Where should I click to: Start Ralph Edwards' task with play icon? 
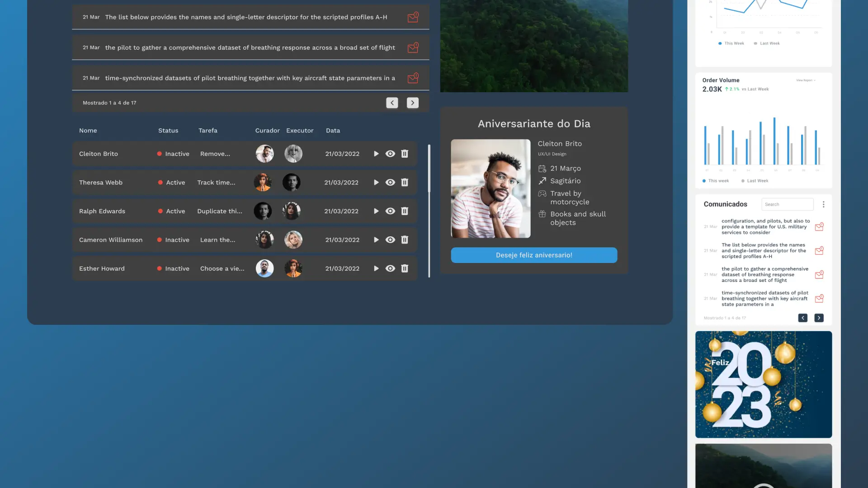pos(376,211)
